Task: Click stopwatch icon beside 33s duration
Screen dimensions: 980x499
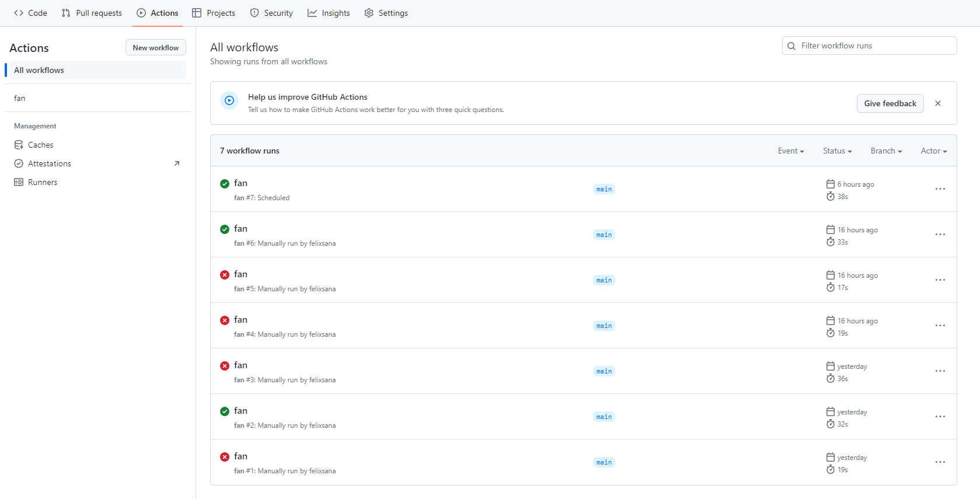Action: (x=831, y=242)
